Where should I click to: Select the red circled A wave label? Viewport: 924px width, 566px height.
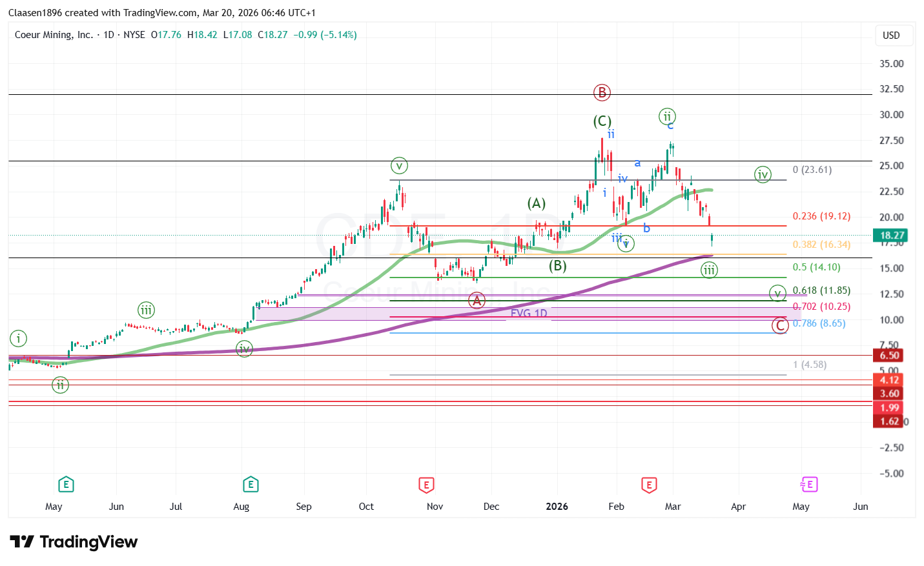coord(477,300)
